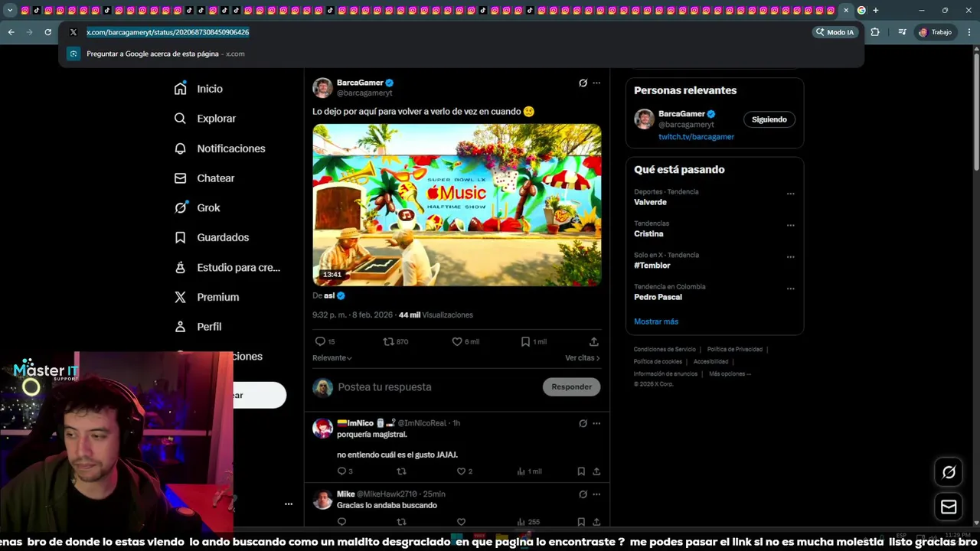Open options for the Cristina trend
The image size is (980, 551).
pos(791,226)
